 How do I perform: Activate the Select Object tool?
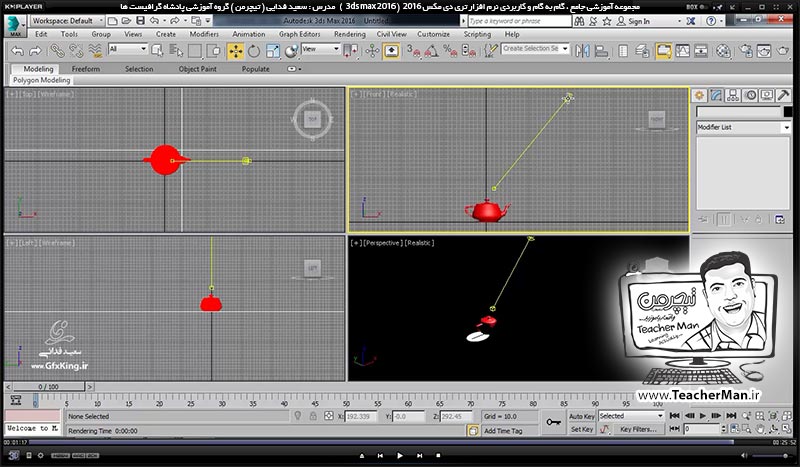point(157,51)
